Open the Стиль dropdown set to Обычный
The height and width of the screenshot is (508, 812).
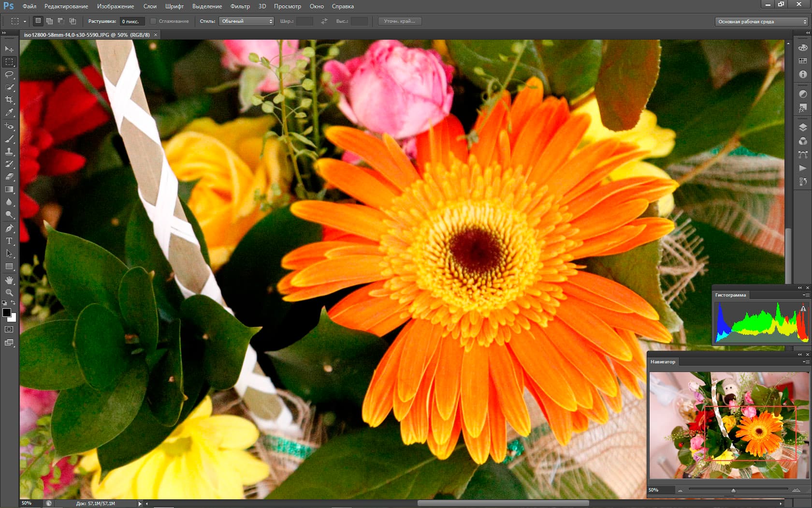246,21
